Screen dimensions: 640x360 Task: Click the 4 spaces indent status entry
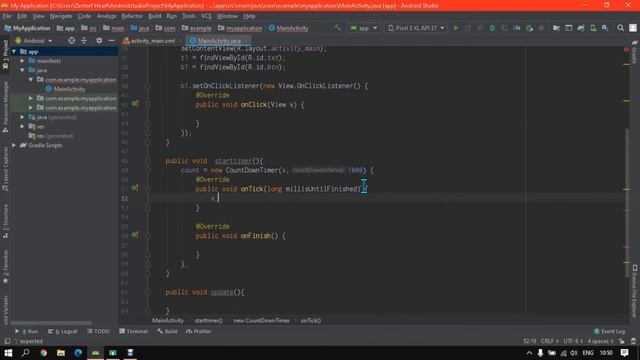pos(600,341)
